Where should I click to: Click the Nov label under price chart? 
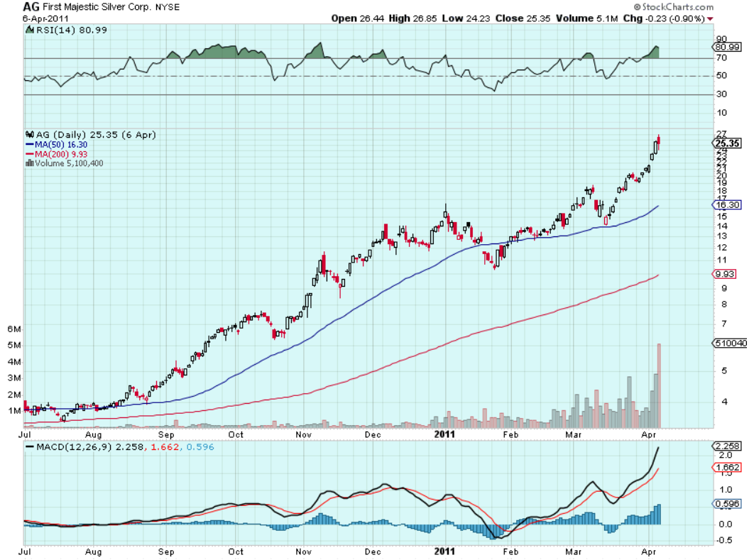(x=303, y=435)
